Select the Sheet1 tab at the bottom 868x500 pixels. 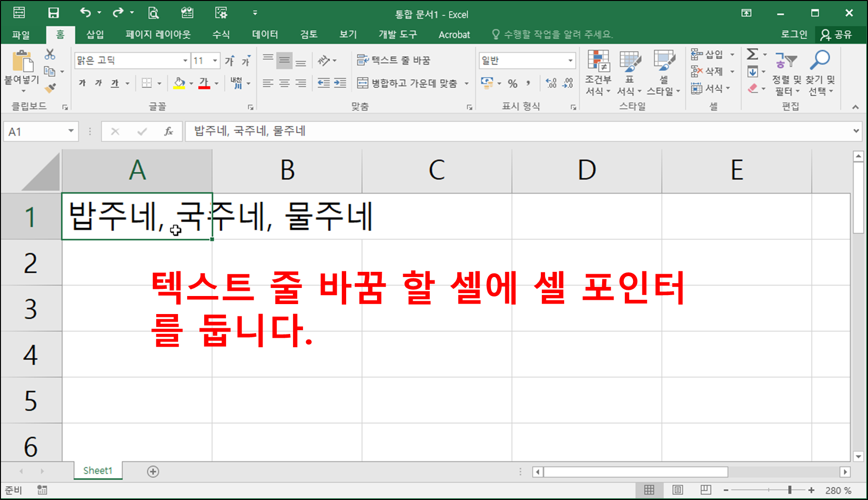tap(97, 471)
